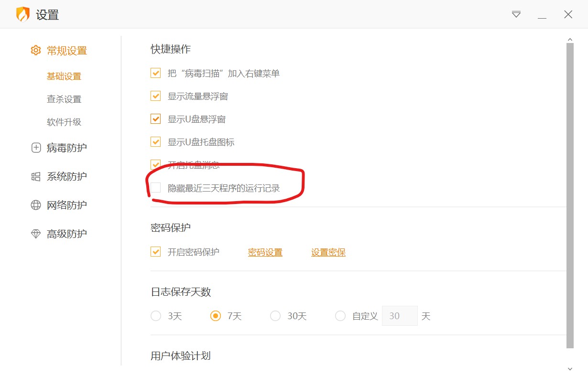Click the gear icon beside 常规设置

pyautogui.click(x=36, y=51)
